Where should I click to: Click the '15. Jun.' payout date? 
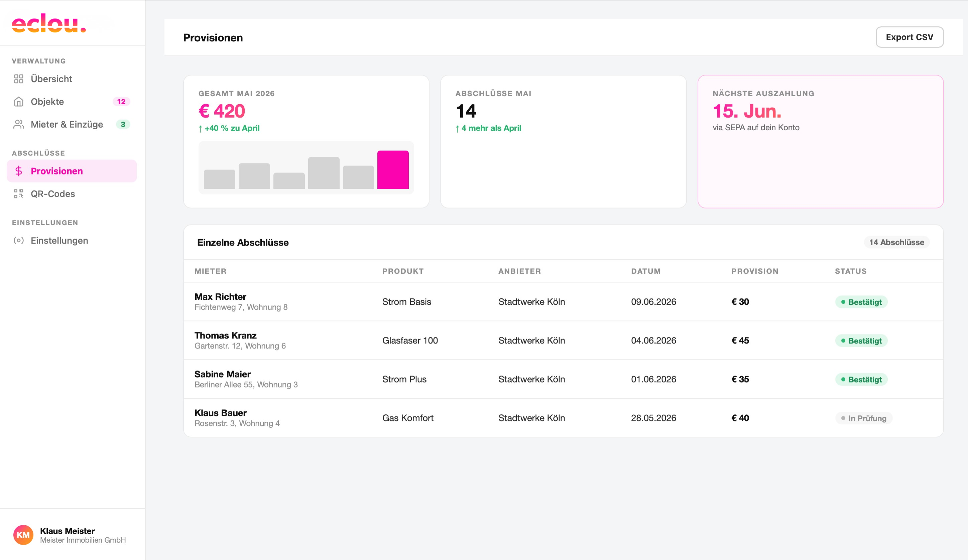pyautogui.click(x=747, y=111)
